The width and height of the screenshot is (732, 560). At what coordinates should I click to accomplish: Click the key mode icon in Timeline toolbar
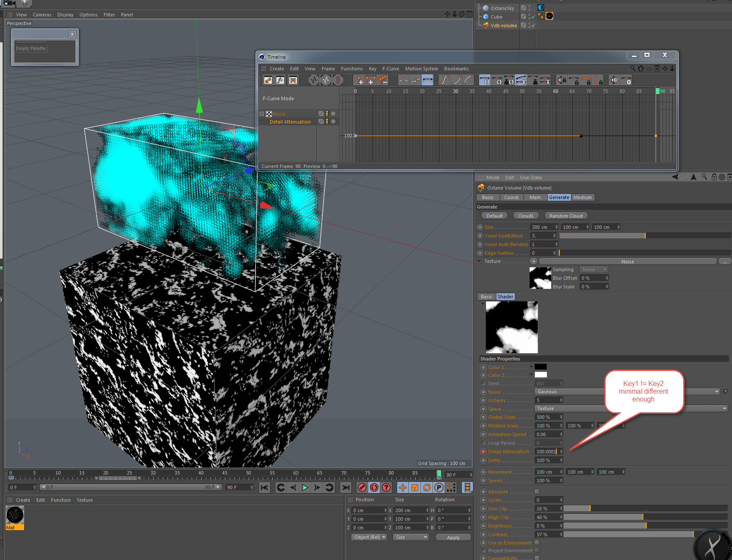pos(268,80)
